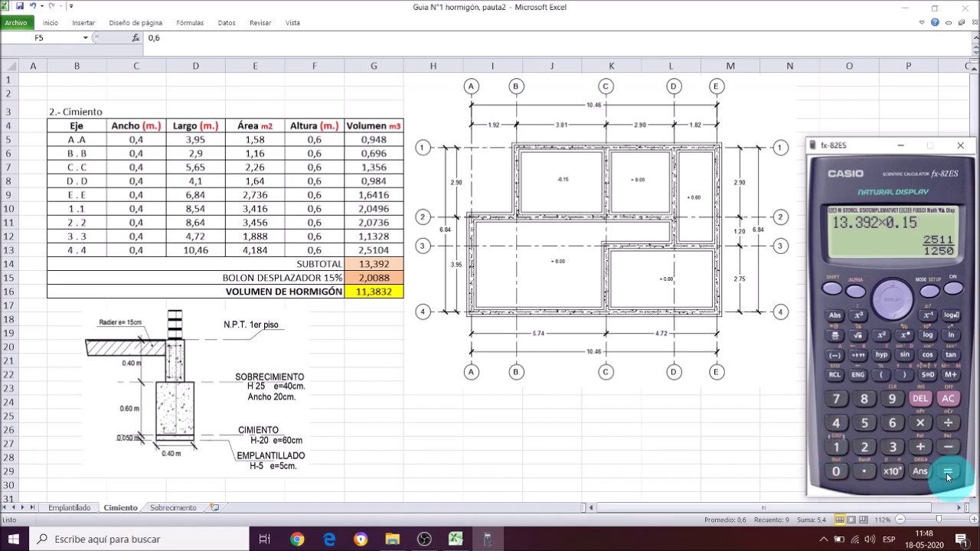Click the calculator Abs key
980x551 pixels.
[x=835, y=315]
